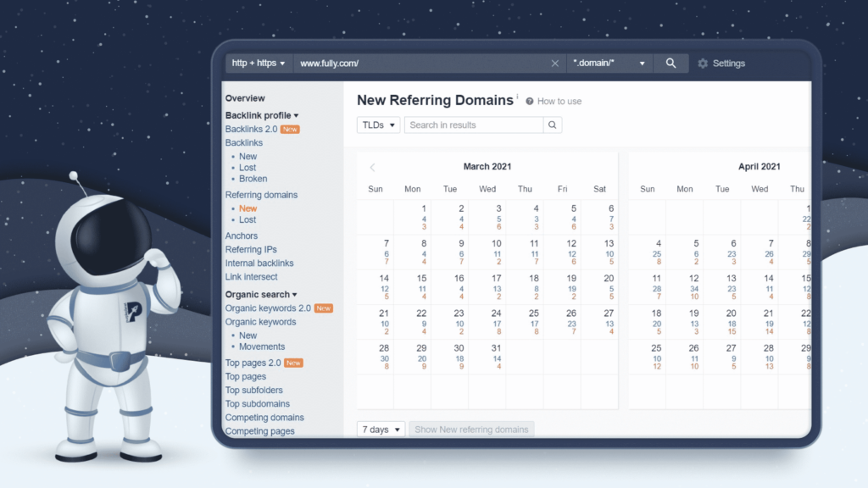Select April 7 in the calendar
Image resolution: width=868 pixels, height=488 pixels.
[x=760, y=252]
